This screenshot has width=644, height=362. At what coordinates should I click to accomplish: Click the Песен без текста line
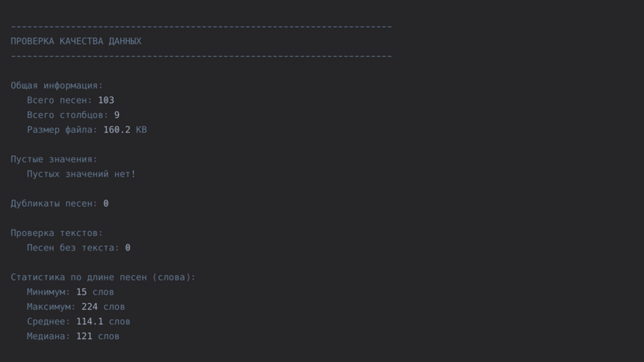click(78, 248)
